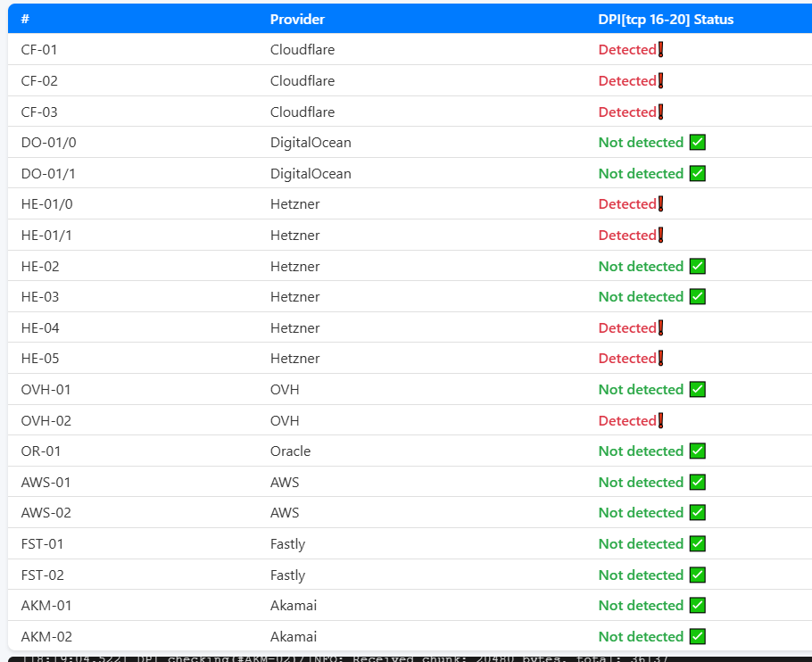Click the green checkmark icon in DO-01/1 row
This screenshot has width=812, height=662.
(x=698, y=173)
